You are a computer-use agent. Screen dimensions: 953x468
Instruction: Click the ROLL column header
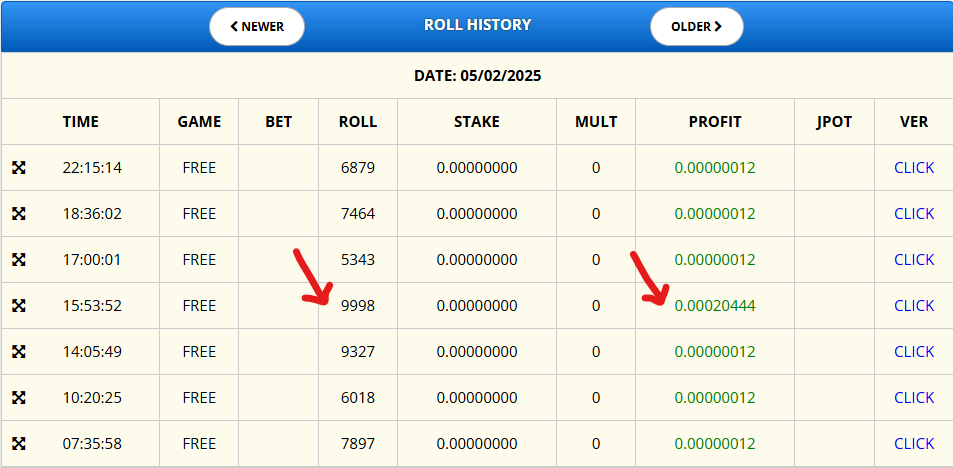(357, 122)
